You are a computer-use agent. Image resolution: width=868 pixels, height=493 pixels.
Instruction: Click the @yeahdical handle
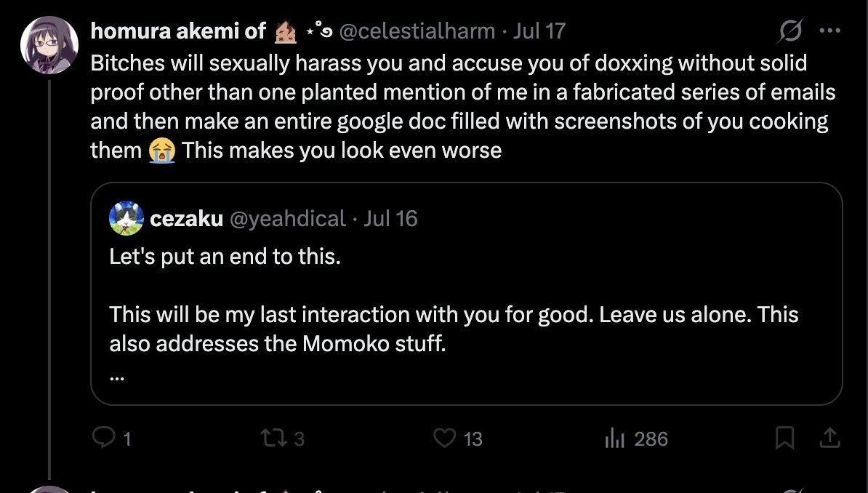click(x=287, y=219)
